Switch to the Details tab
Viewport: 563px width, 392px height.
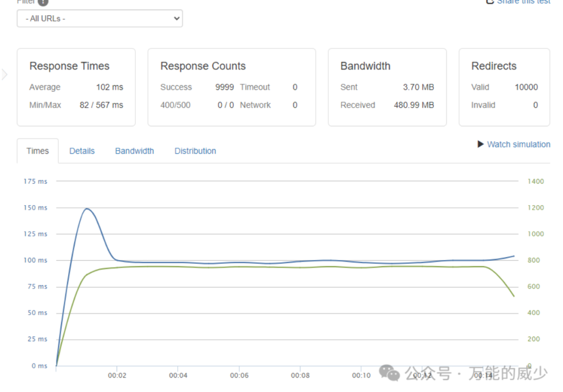(x=82, y=151)
